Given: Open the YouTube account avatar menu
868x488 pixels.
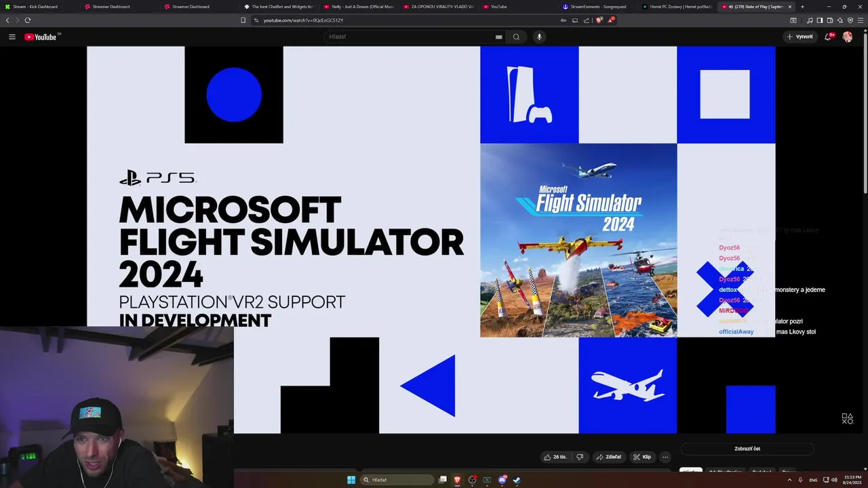Looking at the screenshot, I should pos(847,37).
